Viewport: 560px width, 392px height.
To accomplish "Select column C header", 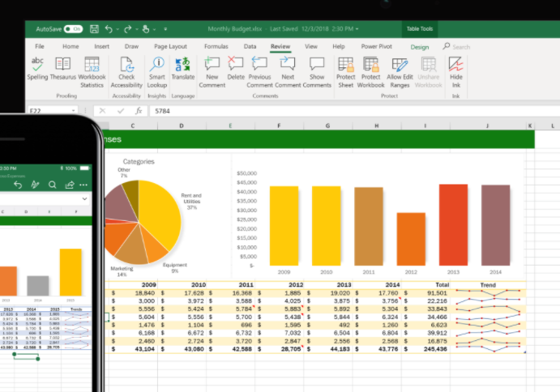I will click(133, 126).
